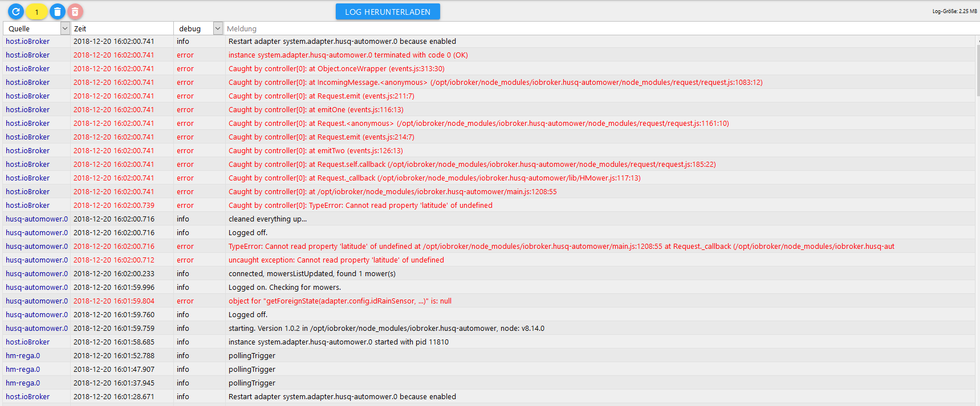Click timestamp 2018-12-20 16:01:37.945

pos(114,383)
